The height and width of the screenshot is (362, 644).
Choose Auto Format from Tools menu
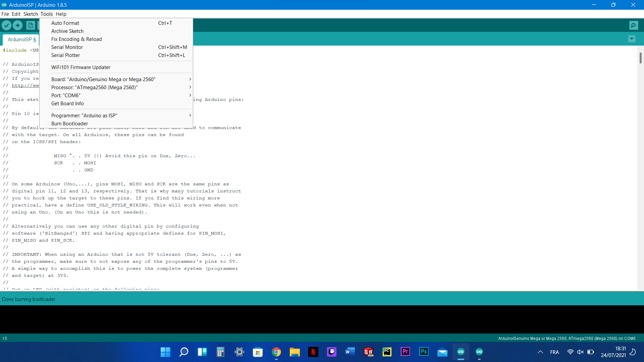[x=65, y=23]
